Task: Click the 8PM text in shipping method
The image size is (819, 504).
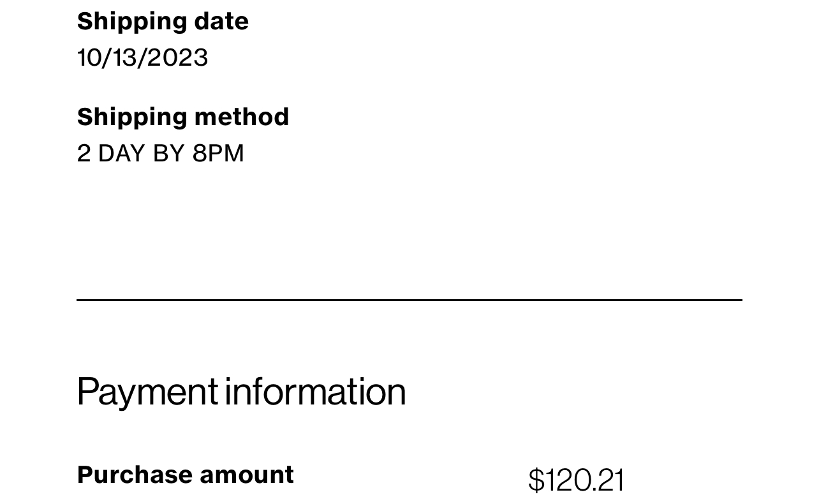Action: point(218,154)
